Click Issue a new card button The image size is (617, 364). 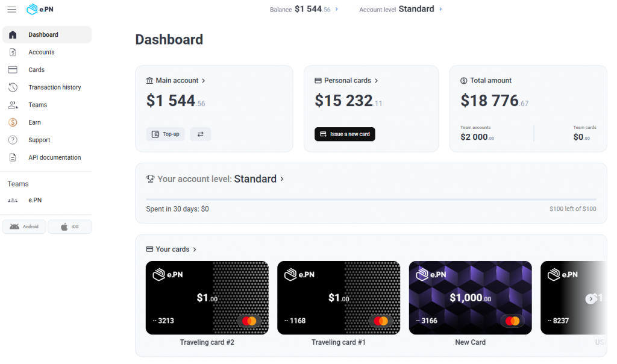point(345,134)
